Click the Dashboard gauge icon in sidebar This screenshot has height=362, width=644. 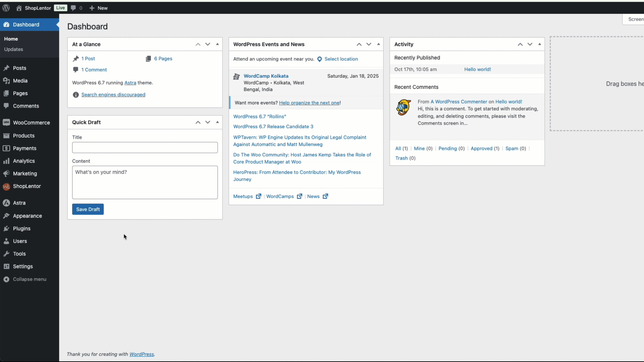[6, 24]
